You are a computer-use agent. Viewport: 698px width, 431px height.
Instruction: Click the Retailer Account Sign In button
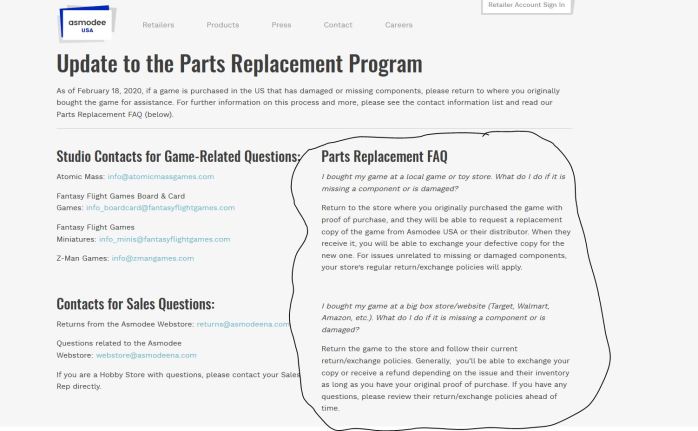pyautogui.click(x=526, y=6)
